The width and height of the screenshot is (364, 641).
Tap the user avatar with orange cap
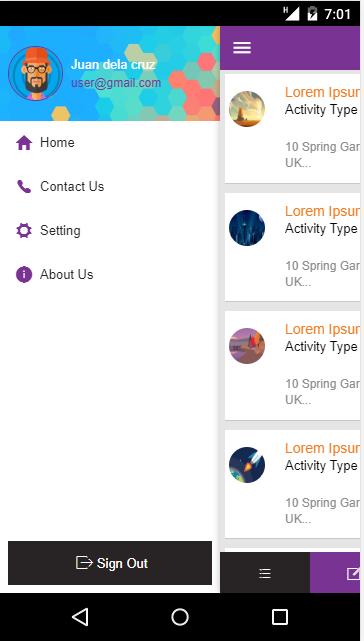point(36,73)
